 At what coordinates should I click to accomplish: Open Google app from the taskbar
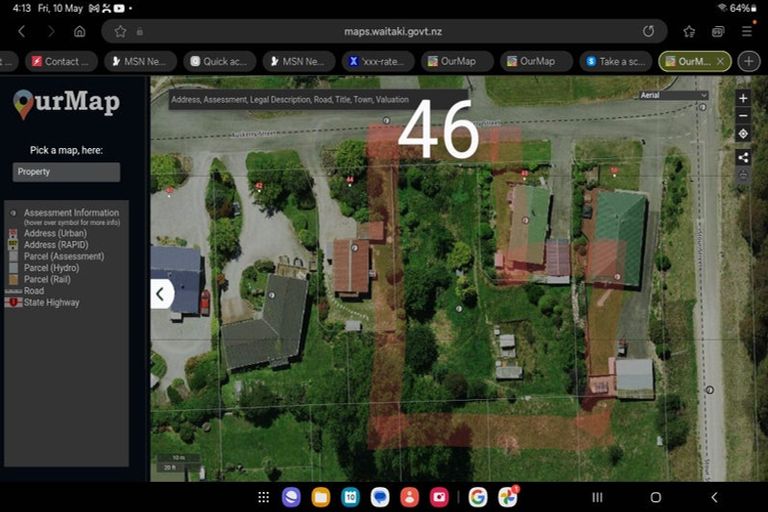point(477,497)
